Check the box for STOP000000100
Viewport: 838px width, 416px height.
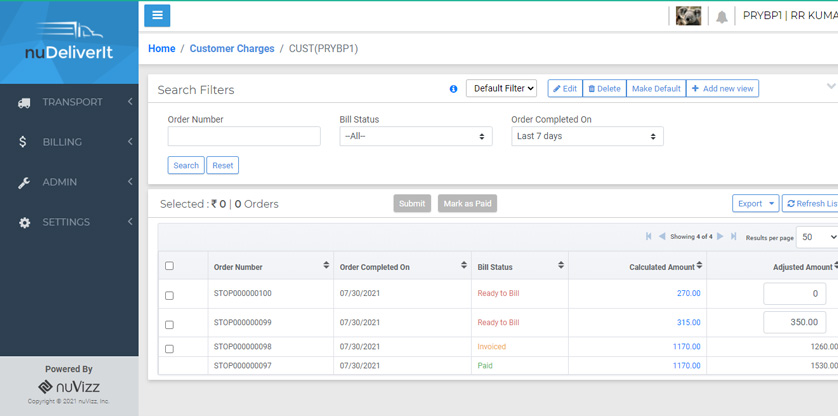coord(169,295)
